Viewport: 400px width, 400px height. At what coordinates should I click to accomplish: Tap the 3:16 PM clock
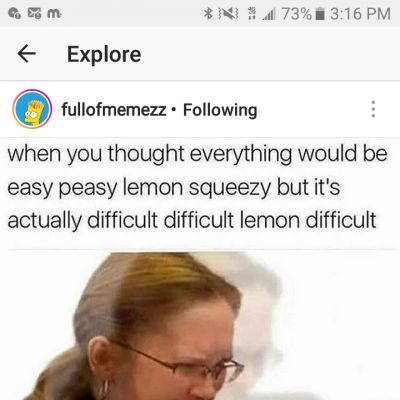[x=360, y=14]
